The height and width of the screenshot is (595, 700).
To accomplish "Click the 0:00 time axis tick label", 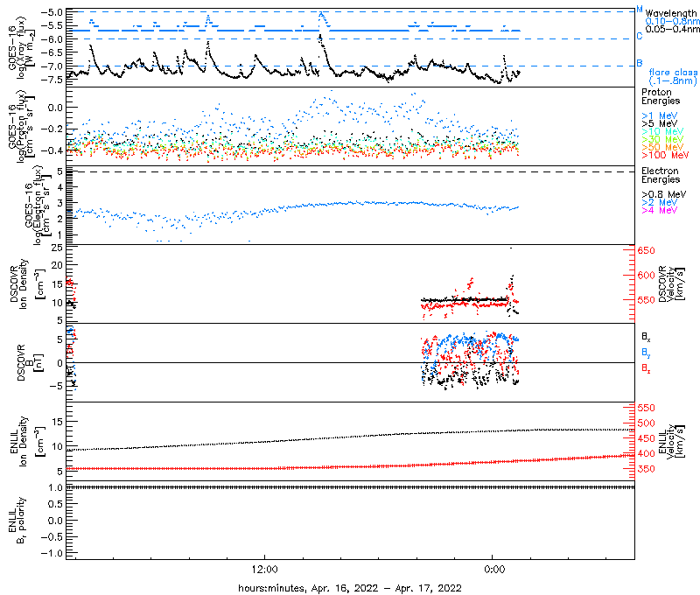I will pos(494,570).
